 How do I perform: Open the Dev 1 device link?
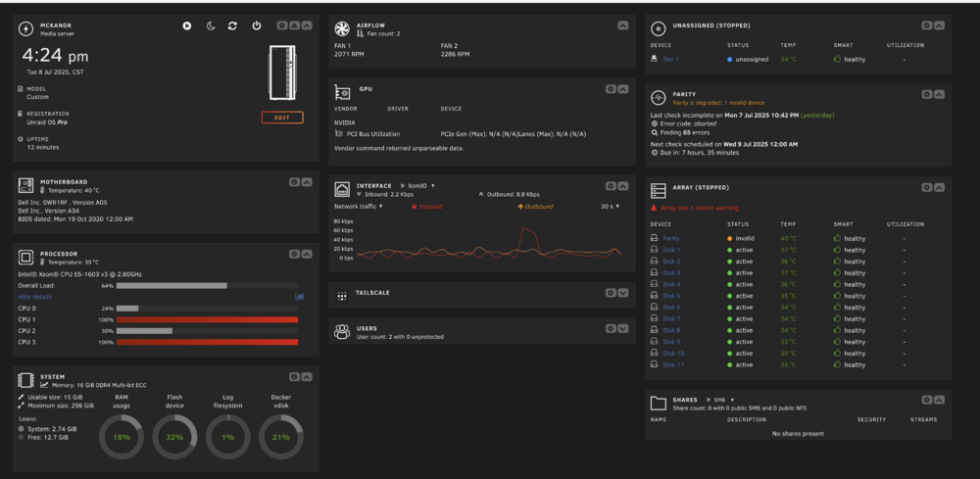(x=670, y=60)
